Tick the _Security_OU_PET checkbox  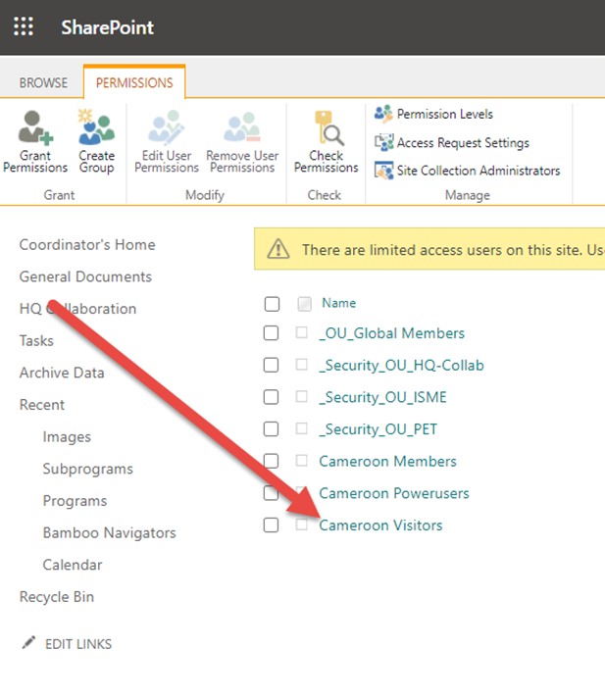[x=271, y=429]
